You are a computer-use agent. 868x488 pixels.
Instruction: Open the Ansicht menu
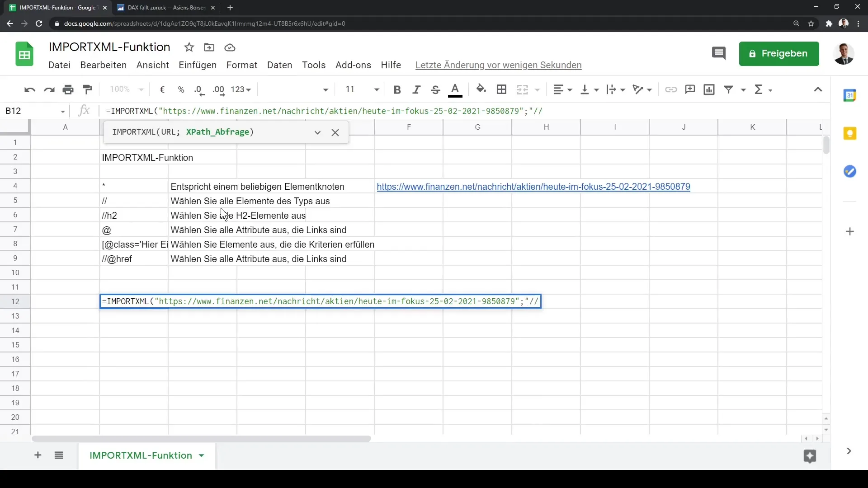(153, 65)
